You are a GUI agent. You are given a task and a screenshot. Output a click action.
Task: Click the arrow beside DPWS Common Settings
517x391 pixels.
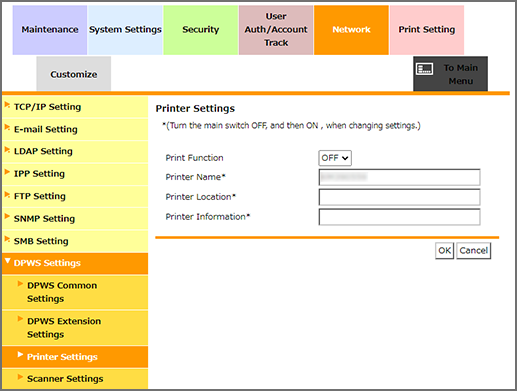click(20, 284)
